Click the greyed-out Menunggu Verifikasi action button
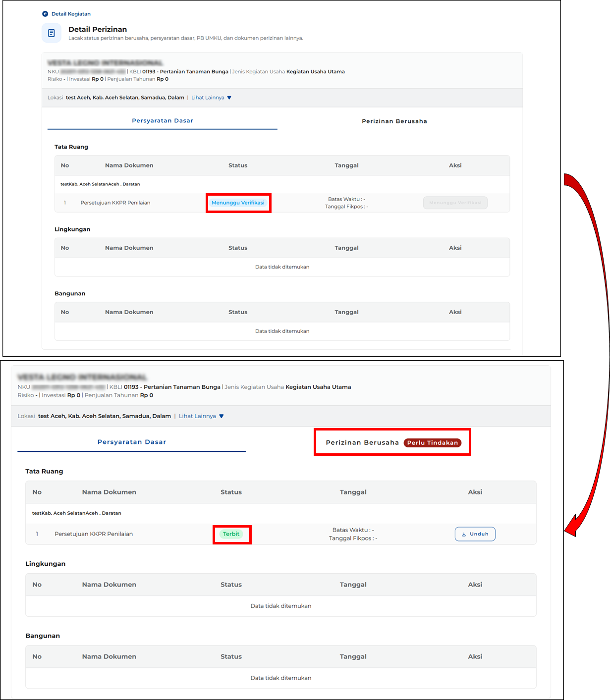Image resolution: width=610 pixels, height=700 pixels. (x=455, y=203)
